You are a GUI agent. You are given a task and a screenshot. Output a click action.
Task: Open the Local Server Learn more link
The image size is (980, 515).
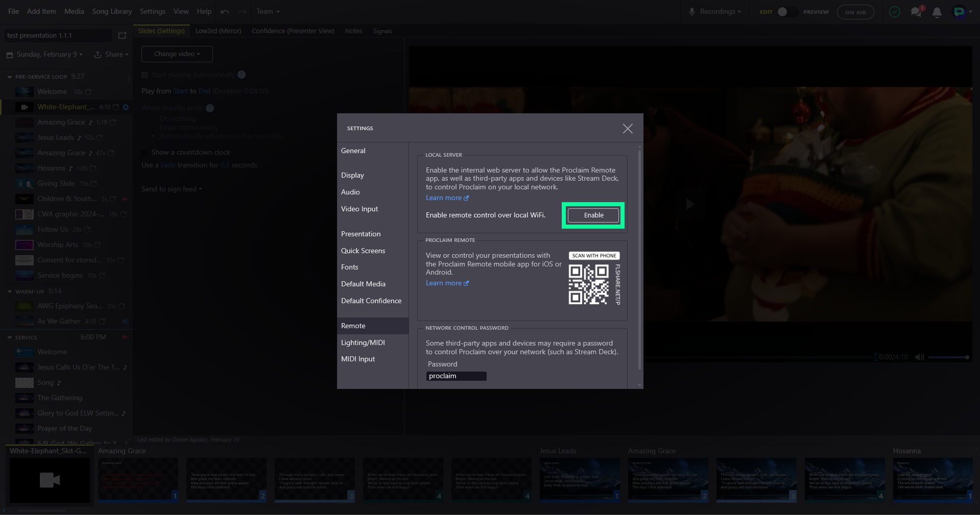pos(444,198)
